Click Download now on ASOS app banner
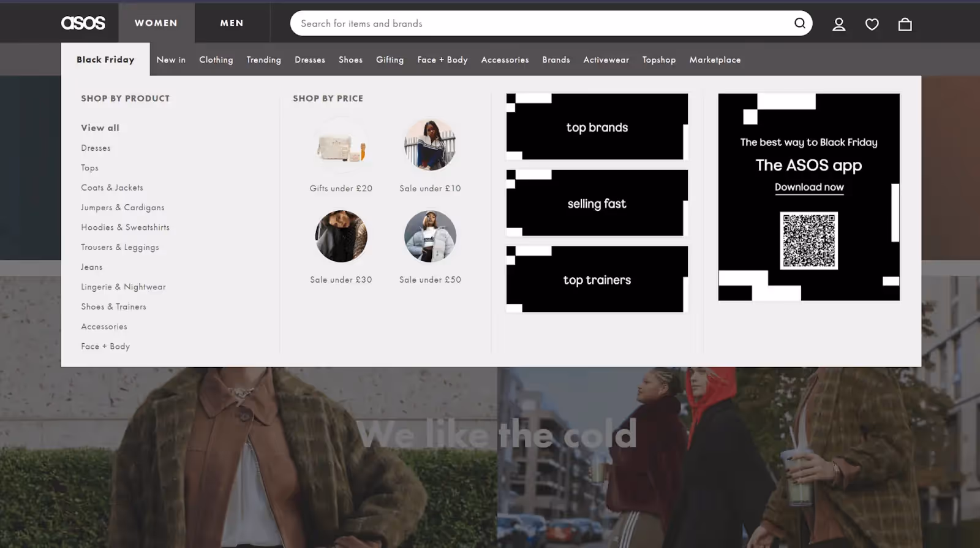The image size is (980, 548). point(809,188)
